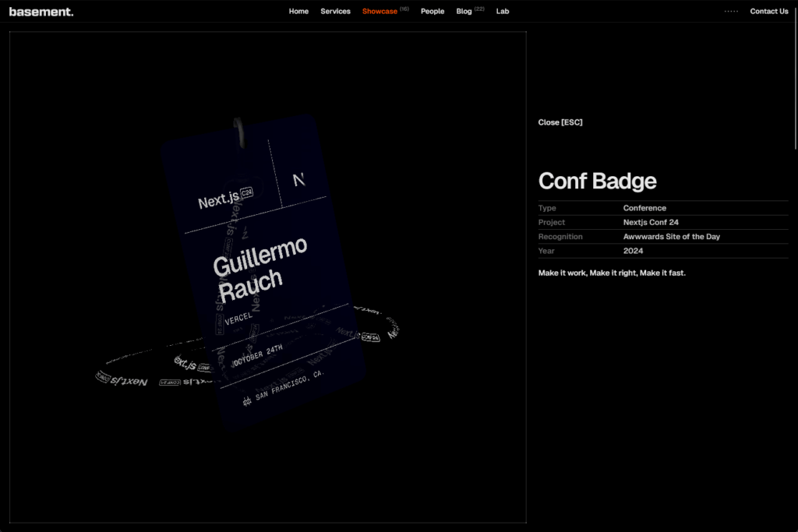Click the Nextjs Conf 24 project value
Viewport: 798px width, 532px height.
pos(651,222)
